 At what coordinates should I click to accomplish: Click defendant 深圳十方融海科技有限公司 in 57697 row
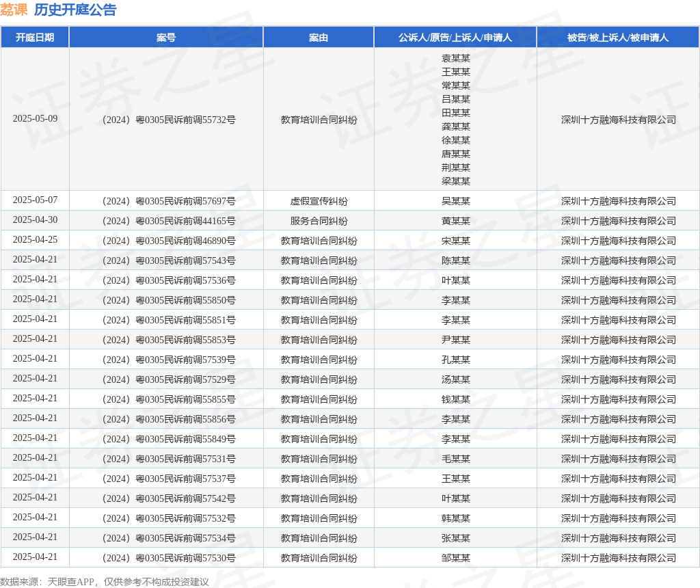(618, 202)
